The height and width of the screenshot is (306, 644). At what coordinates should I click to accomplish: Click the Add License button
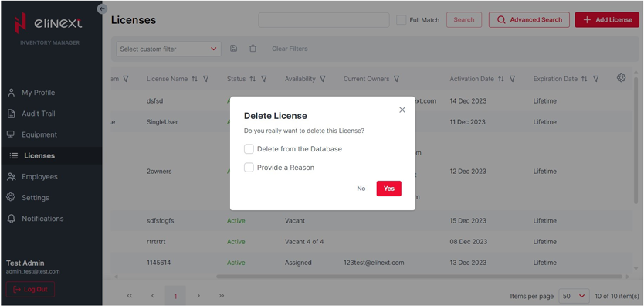[607, 20]
